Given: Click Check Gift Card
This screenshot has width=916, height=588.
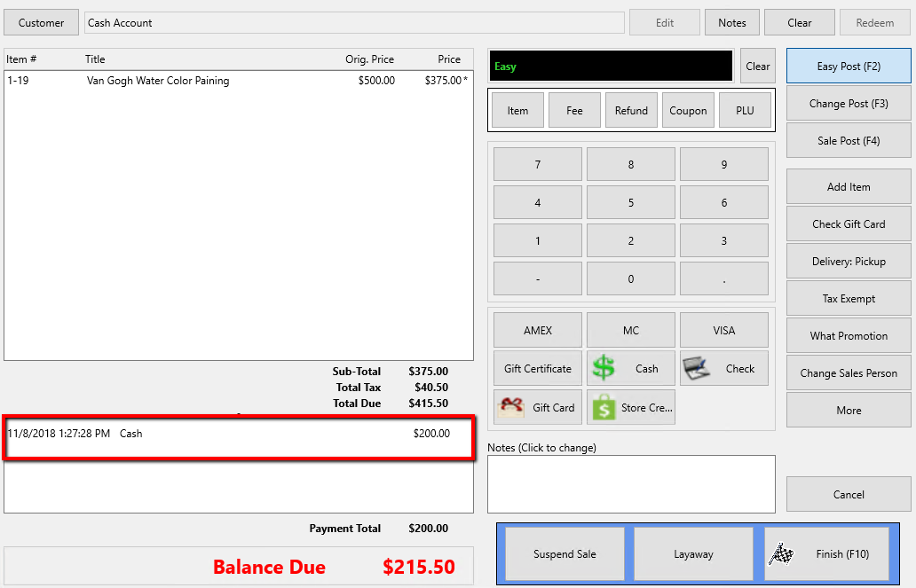Looking at the screenshot, I should tap(849, 224).
